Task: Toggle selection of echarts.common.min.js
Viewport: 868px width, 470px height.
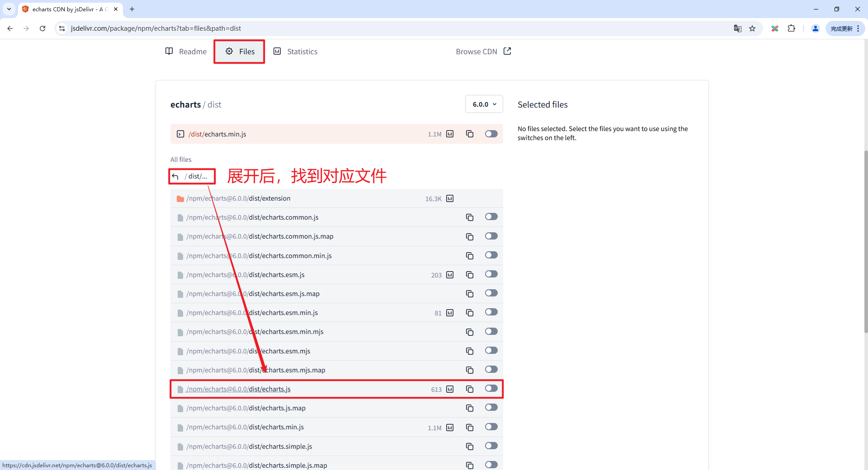Action: pyautogui.click(x=491, y=255)
